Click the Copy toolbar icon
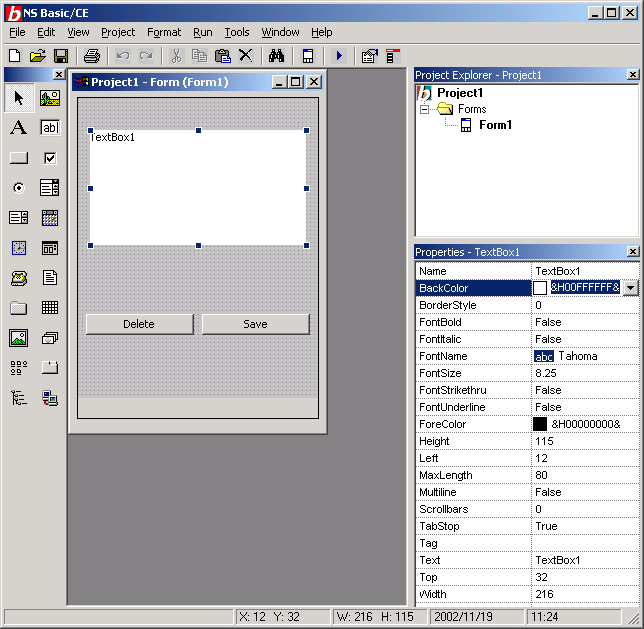The image size is (644, 629). (200, 55)
